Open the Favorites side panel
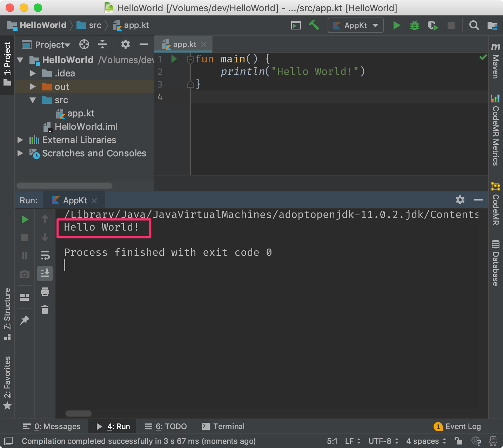Image resolution: width=503 pixels, height=448 pixels. point(7,383)
